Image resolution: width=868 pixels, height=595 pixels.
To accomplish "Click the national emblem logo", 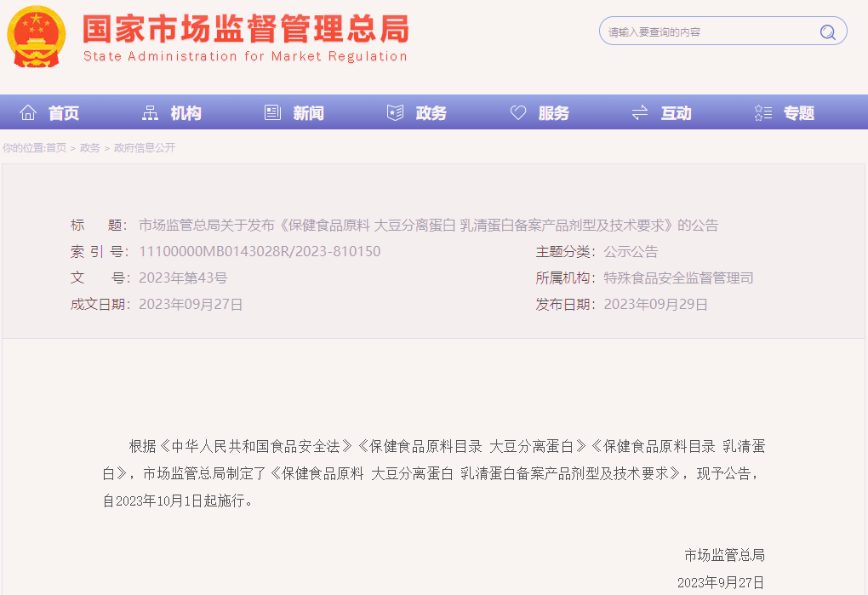I will (36, 37).
